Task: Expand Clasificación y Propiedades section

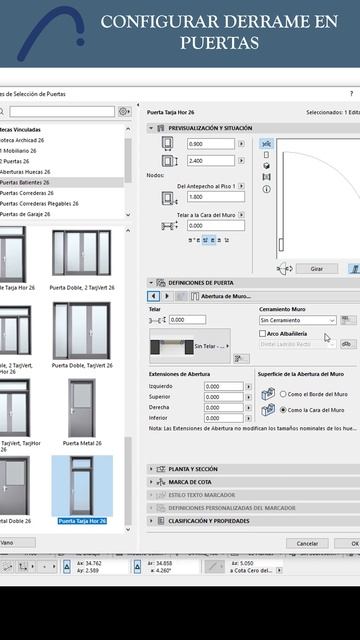Action: pos(151,521)
